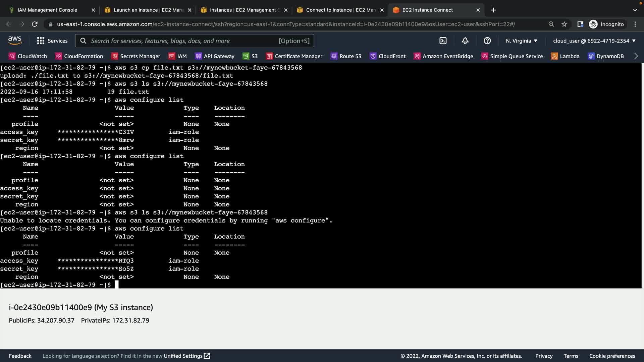Click the Cookie preferences link

tap(612, 356)
